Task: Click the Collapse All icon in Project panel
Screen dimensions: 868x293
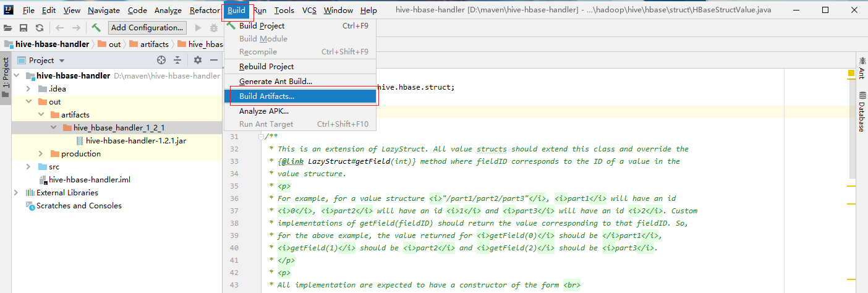Action: pyautogui.click(x=177, y=60)
